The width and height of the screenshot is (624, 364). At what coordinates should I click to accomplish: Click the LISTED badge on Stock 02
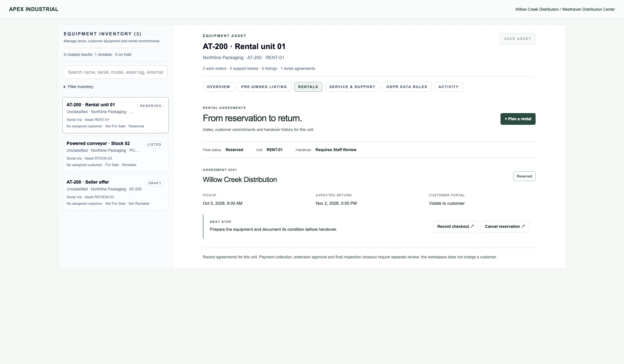154,145
